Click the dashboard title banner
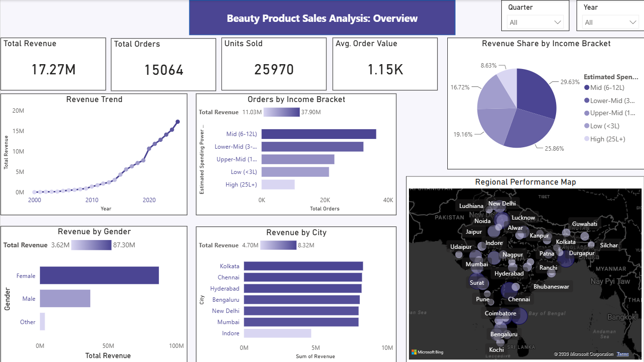The height and width of the screenshot is (362, 644). click(322, 18)
